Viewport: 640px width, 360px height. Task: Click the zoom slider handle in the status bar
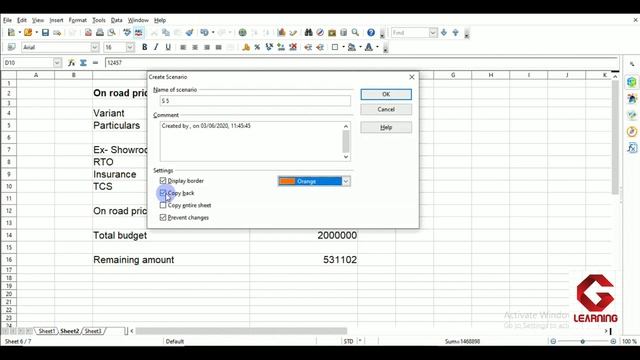click(x=583, y=341)
